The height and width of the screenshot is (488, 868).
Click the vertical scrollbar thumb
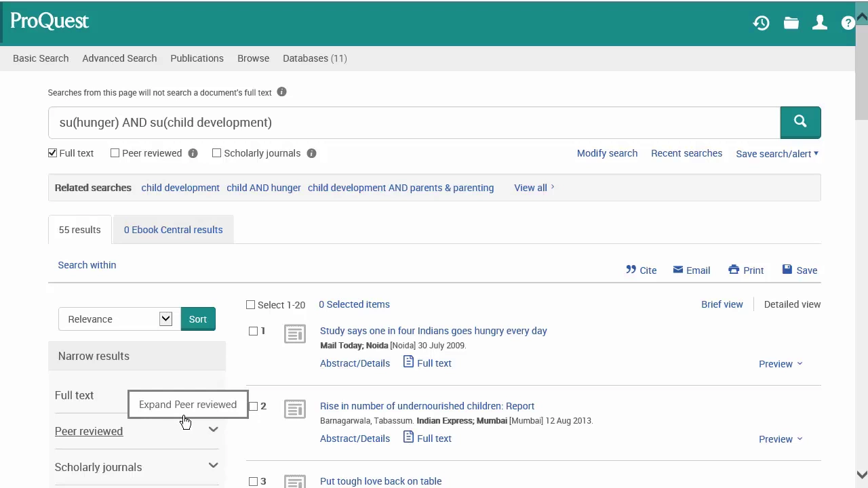point(861,71)
